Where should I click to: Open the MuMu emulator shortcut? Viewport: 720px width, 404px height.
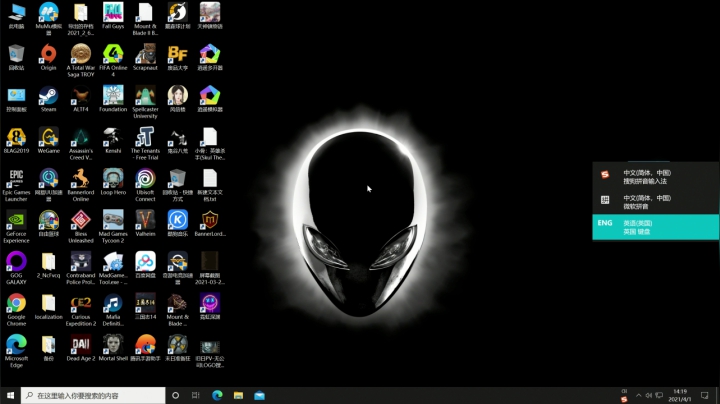tap(48, 19)
